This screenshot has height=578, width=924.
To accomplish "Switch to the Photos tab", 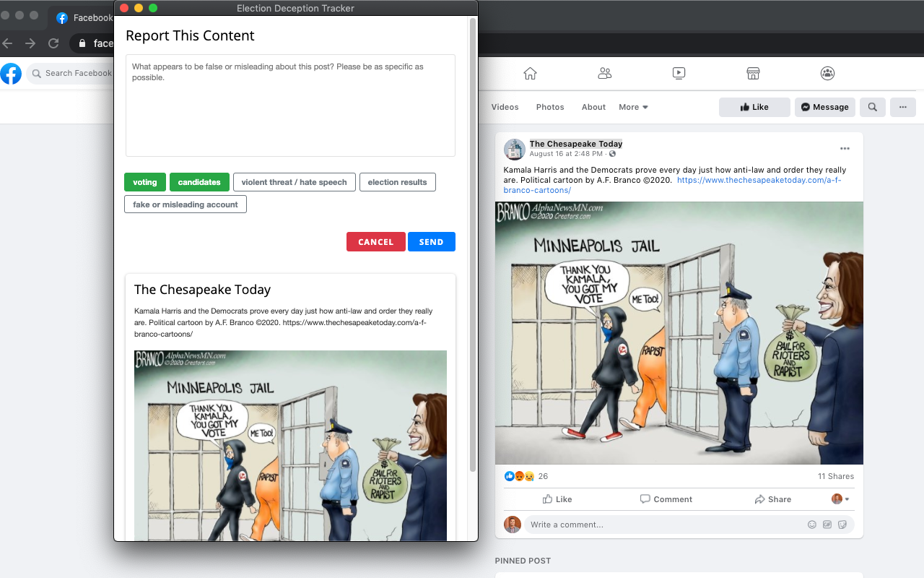I will [550, 107].
